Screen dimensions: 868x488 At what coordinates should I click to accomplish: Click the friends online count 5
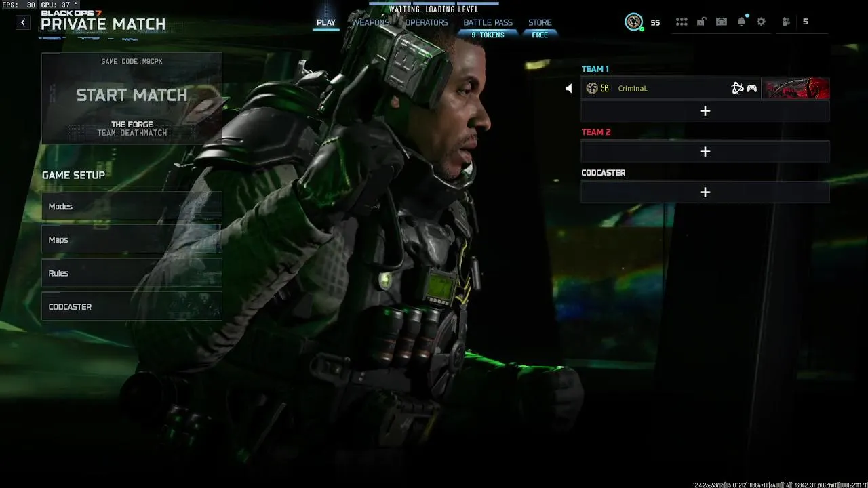coord(806,22)
